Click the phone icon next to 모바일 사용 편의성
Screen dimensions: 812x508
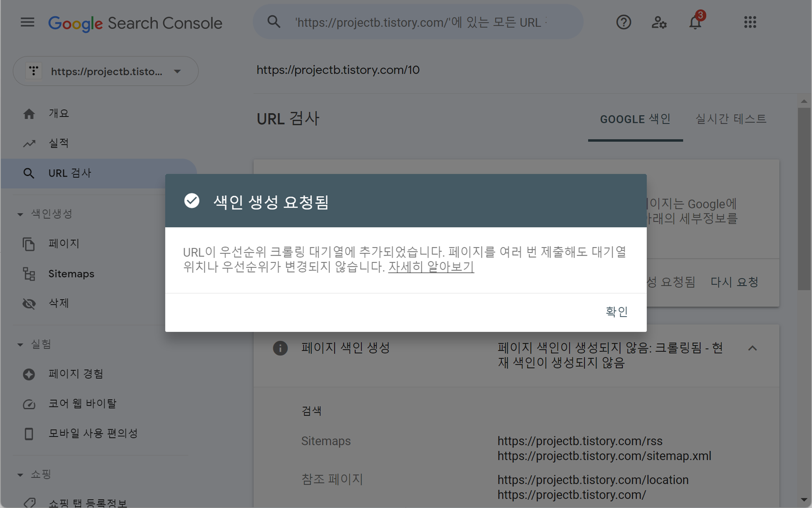coord(29,434)
